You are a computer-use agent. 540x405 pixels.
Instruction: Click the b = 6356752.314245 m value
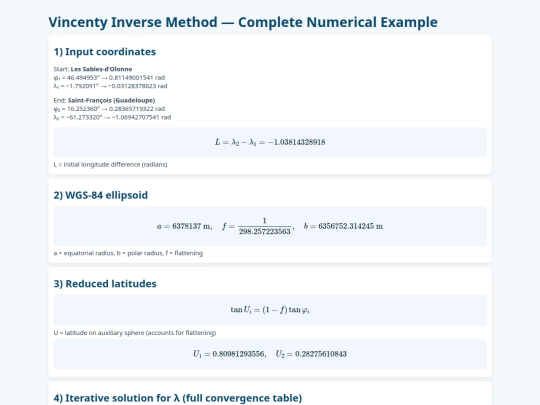(x=343, y=226)
